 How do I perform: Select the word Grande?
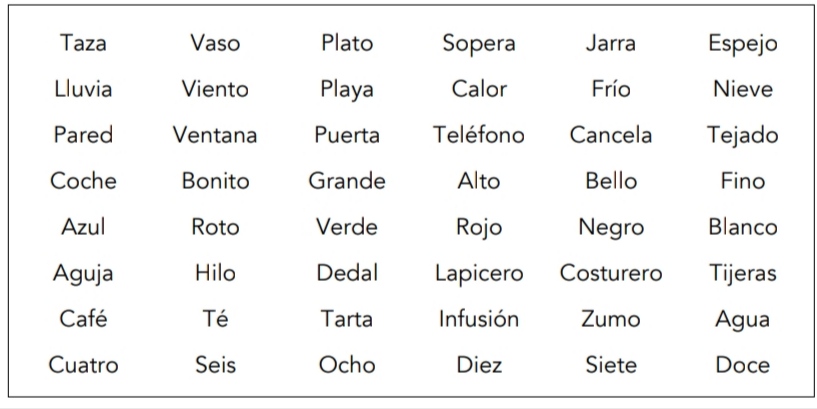click(x=347, y=181)
